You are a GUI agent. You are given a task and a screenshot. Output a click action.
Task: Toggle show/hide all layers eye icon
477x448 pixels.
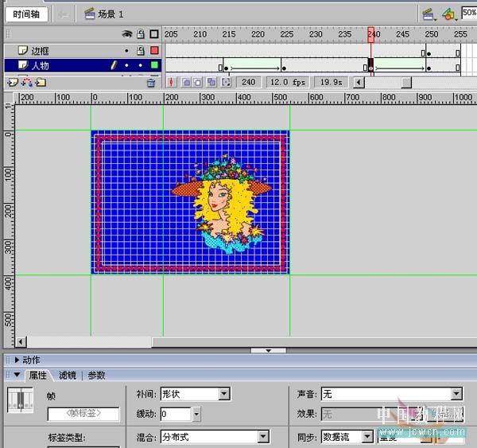(127, 33)
